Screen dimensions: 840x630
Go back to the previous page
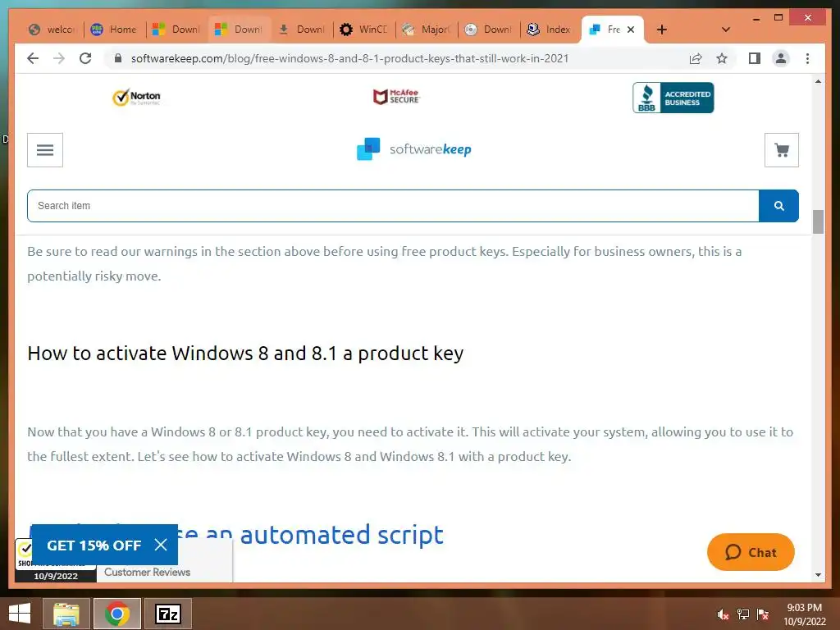pyautogui.click(x=33, y=58)
